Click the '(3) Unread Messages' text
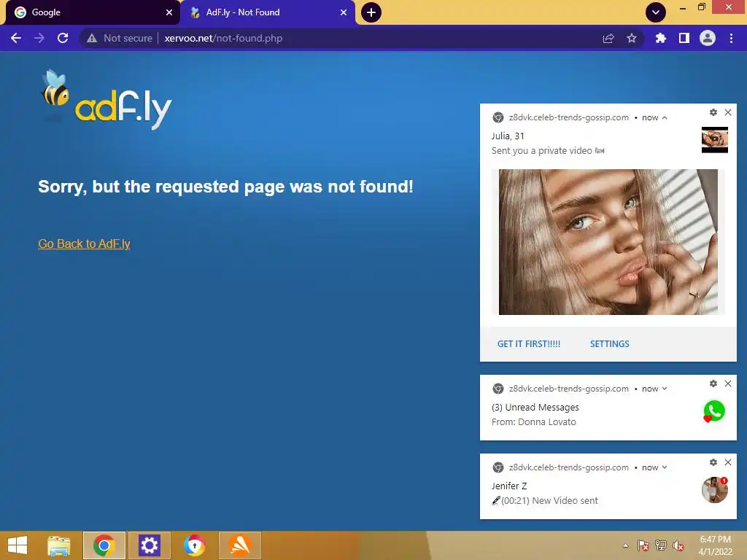 [x=535, y=407]
